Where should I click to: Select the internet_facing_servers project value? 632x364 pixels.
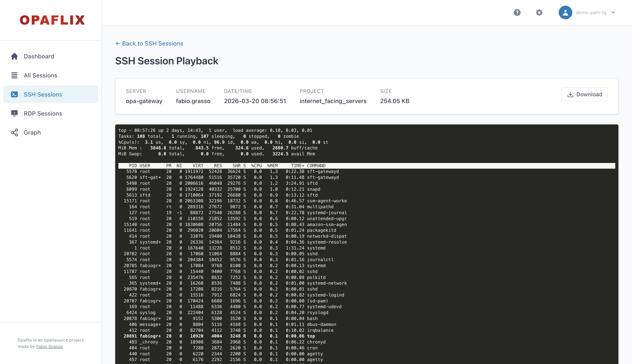pos(333,101)
